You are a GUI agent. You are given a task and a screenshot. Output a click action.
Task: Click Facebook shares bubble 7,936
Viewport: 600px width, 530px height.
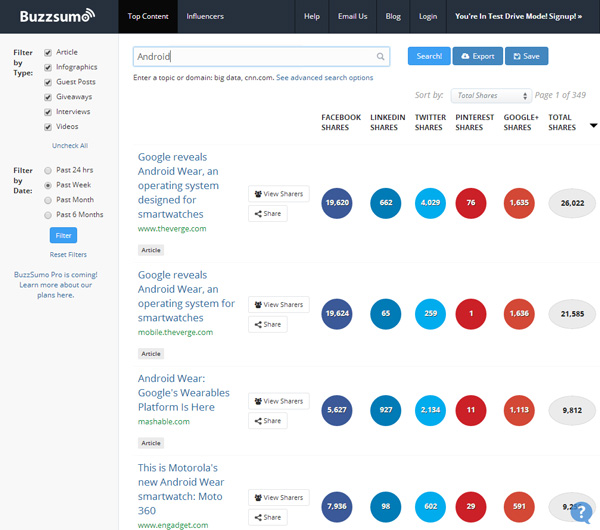tap(337, 507)
